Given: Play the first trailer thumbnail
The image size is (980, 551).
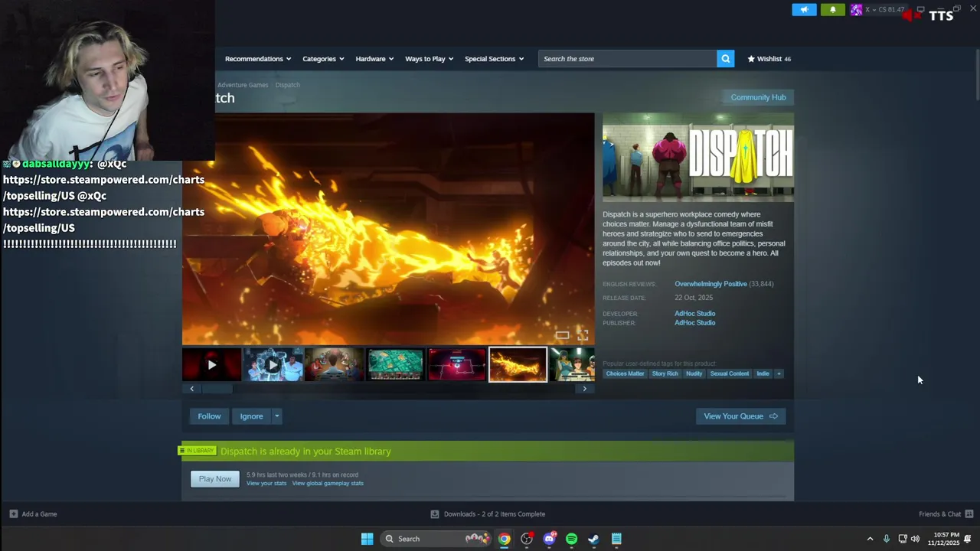Looking at the screenshot, I should pos(212,365).
